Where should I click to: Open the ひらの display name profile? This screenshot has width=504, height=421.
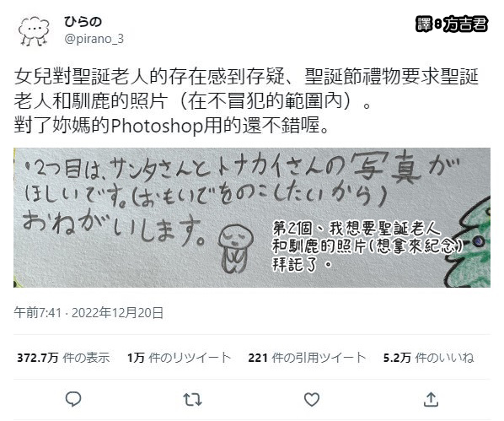tap(83, 22)
